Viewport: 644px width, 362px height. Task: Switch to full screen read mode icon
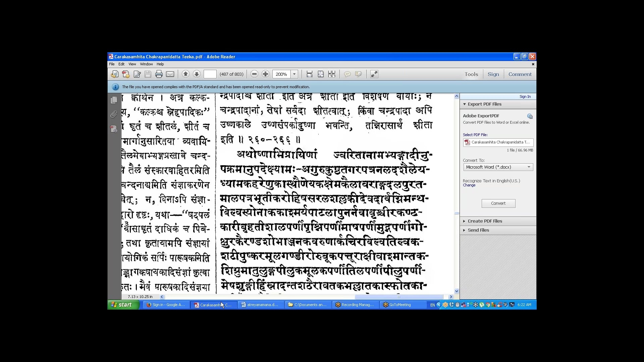374,74
